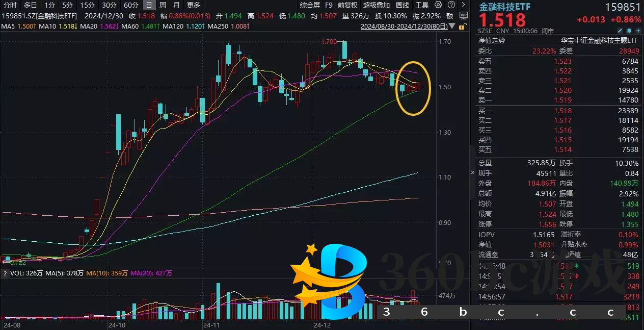Click the 159851.SZ[金融科技ETF] chart title
The width and height of the screenshot is (644, 330).
click(x=39, y=16)
